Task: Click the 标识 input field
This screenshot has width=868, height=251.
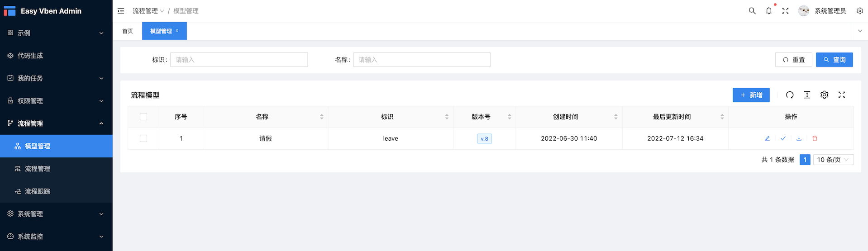Action: tap(239, 60)
